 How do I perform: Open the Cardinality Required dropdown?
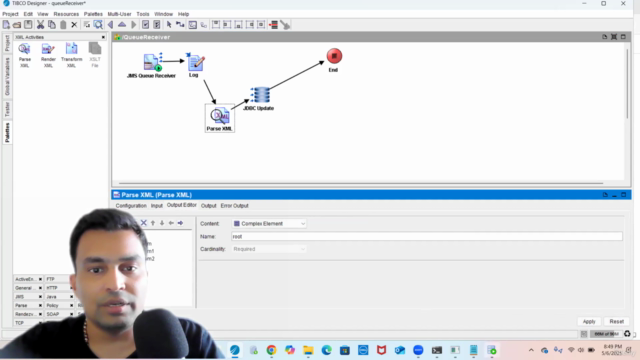coord(269,249)
